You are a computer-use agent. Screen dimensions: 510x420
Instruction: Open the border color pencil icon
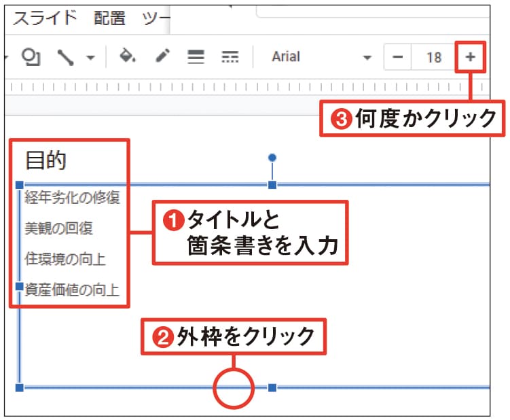[162, 56]
